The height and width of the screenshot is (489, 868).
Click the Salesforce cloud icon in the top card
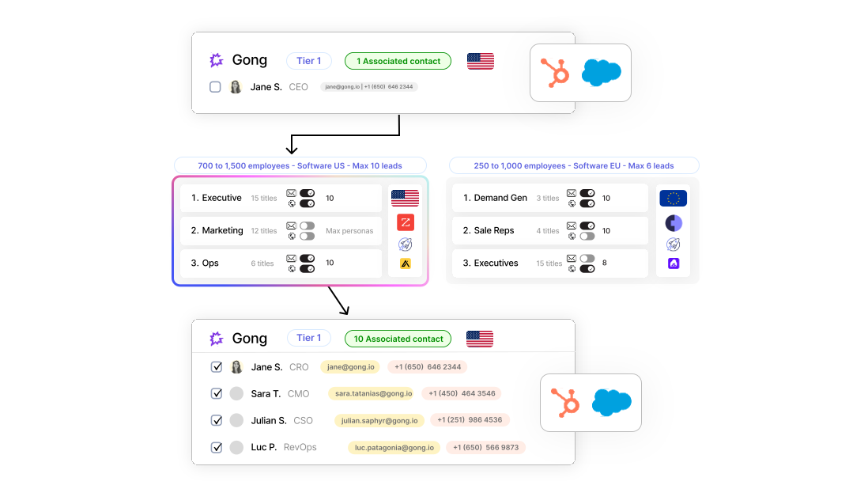pyautogui.click(x=602, y=73)
